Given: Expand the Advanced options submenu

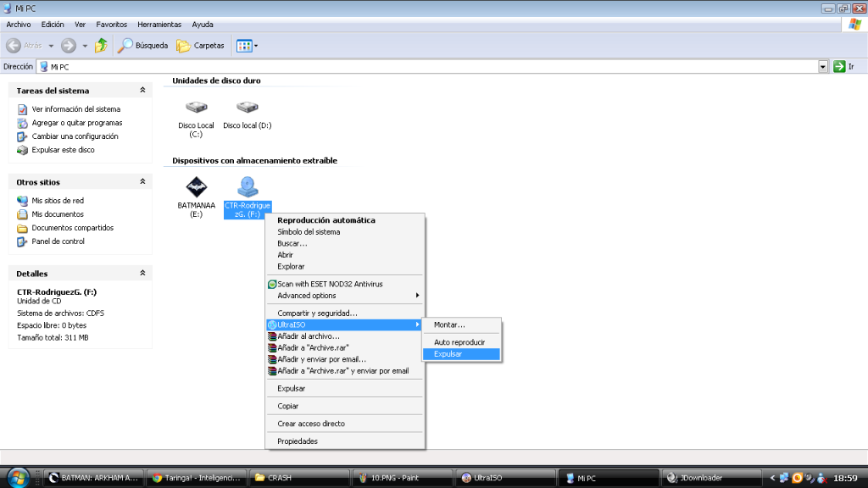Looking at the screenshot, I should pos(344,296).
